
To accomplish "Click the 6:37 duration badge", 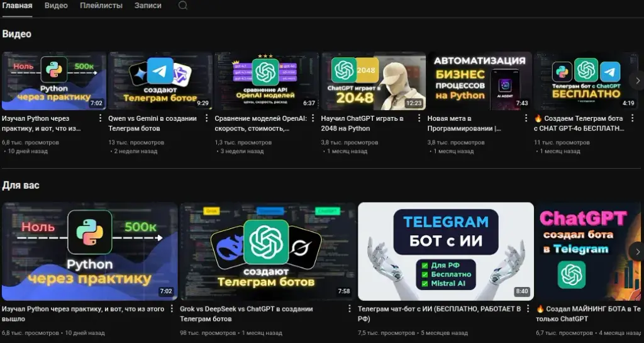I will pos(309,103).
